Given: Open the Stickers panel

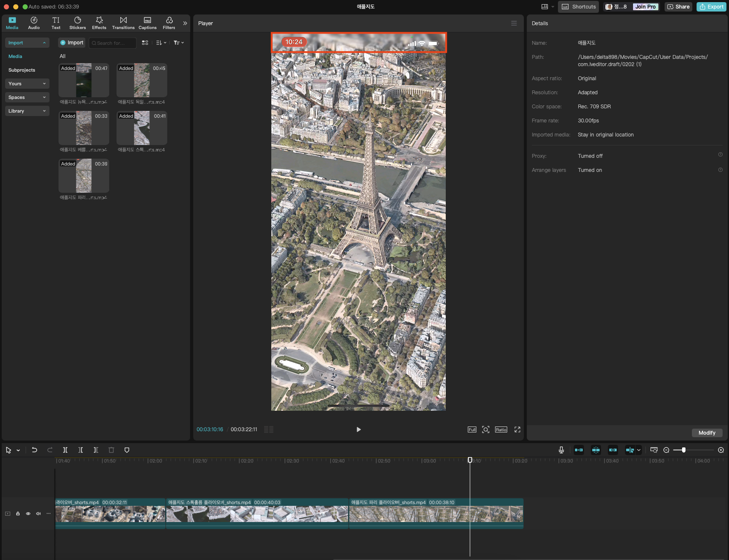Looking at the screenshot, I should coord(78,23).
